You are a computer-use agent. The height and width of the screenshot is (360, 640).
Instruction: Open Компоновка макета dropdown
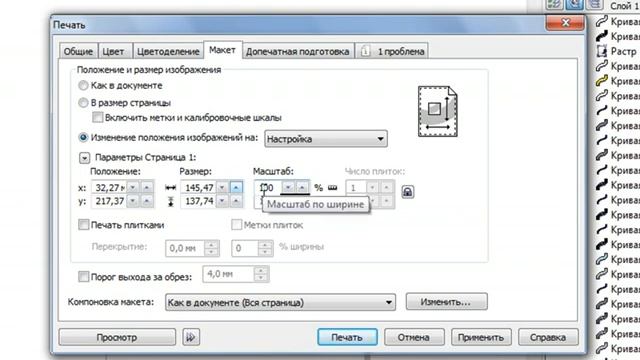[x=280, y=302]
